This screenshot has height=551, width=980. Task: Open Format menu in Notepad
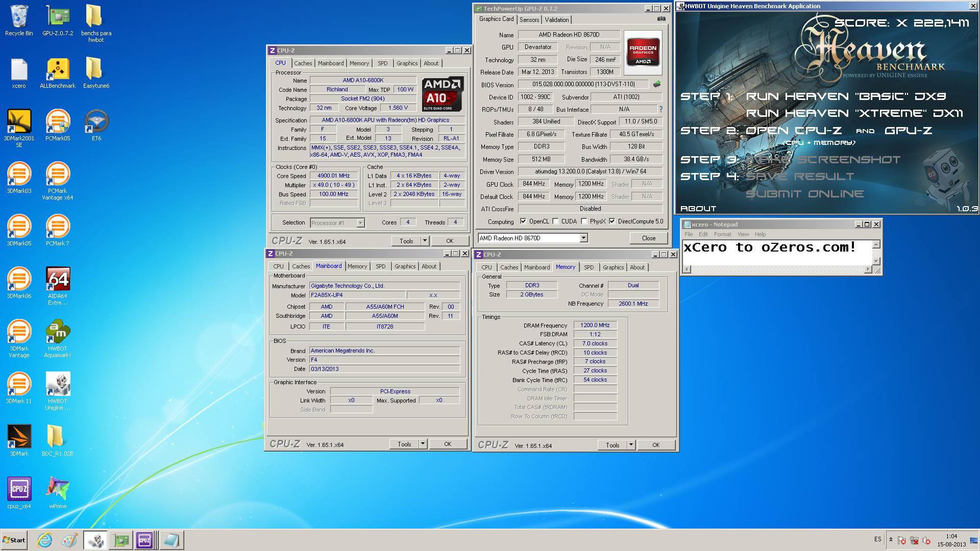tap(722, 234)
